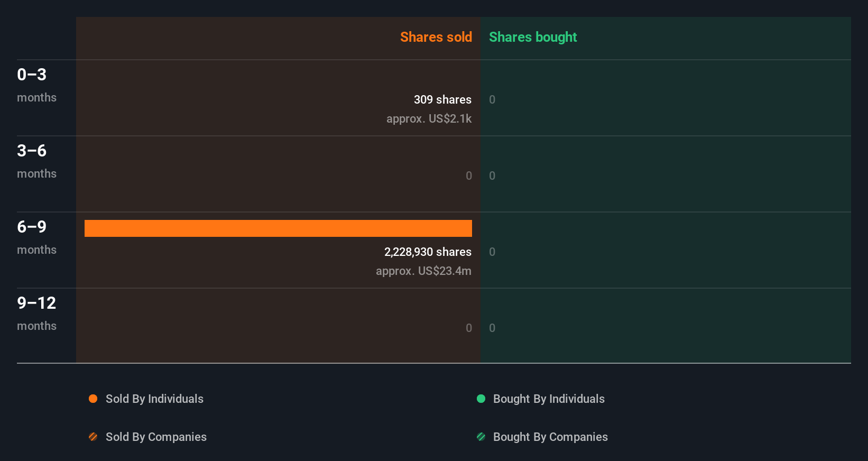868x461 pixels.
Task: Select the 9–12 months row label
Action: [36, 313]
